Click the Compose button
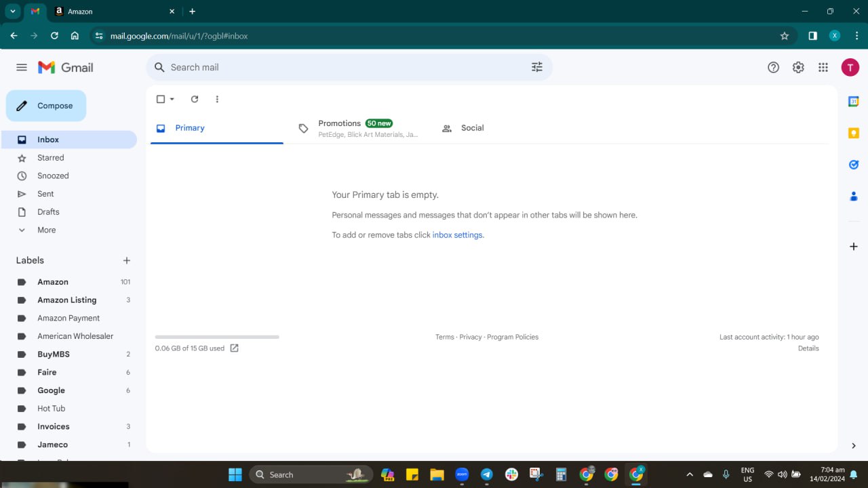This screenshot has width=868, height=488. [46, 106]
